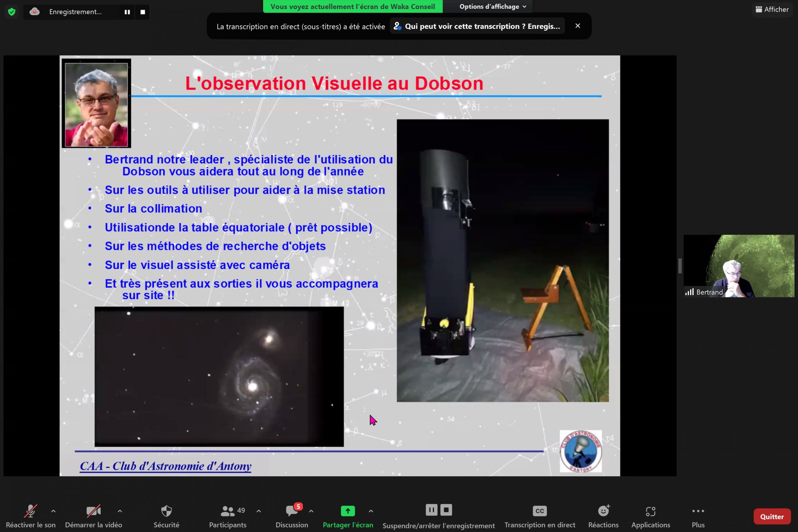
Task: Click the Enregistrement... recording label
Action: (x=75, y=12)
